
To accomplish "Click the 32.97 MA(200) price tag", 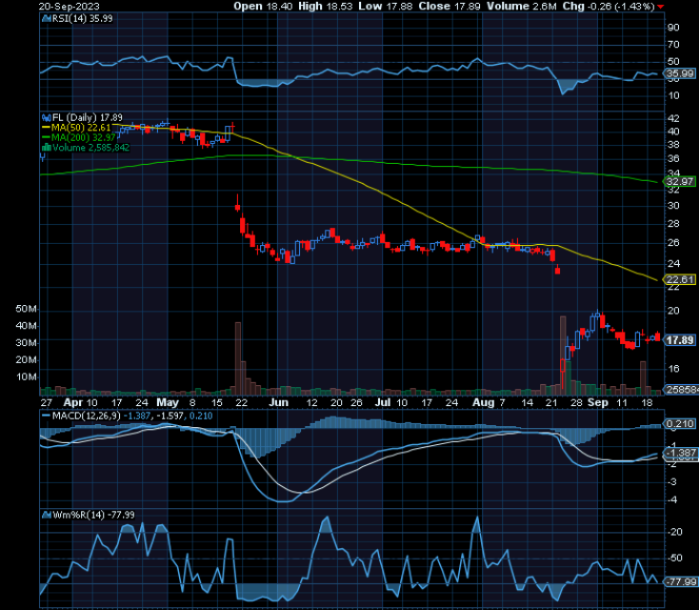I will pyautogui.click(x=680, y=181).
